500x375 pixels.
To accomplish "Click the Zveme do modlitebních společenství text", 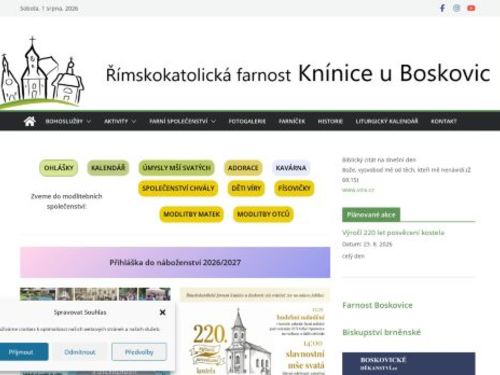I will coord(66,201).
